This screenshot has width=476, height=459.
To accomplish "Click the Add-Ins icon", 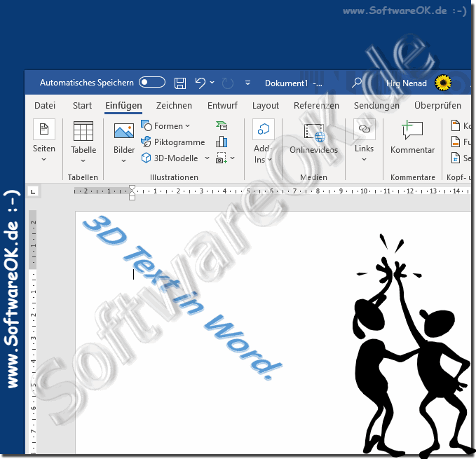I will tap(263, 129).
